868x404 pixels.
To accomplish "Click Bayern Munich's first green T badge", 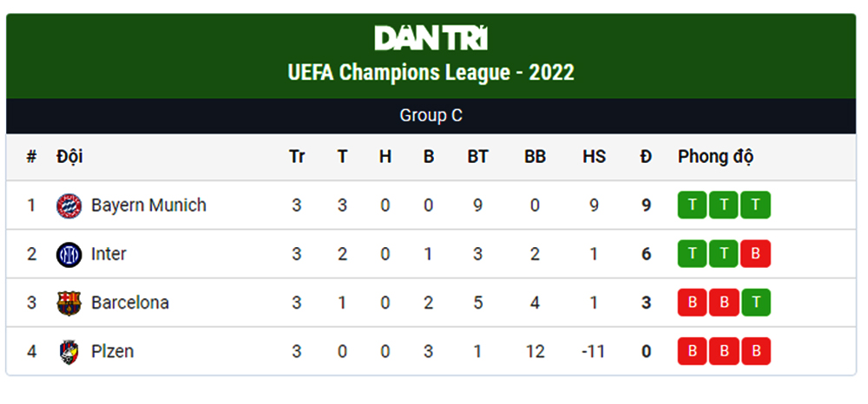I will point(692,205).
